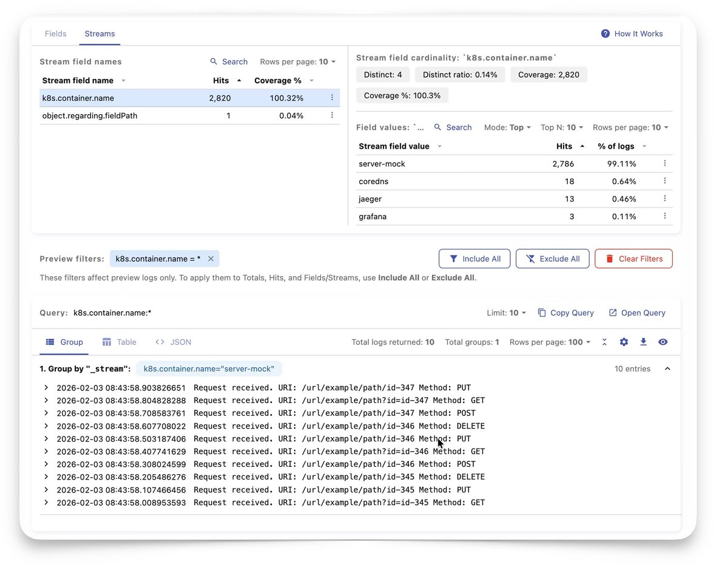Remove the k8s.container.name = * filter chip
This screenshot has height=567, width=728.
[211, 259]
